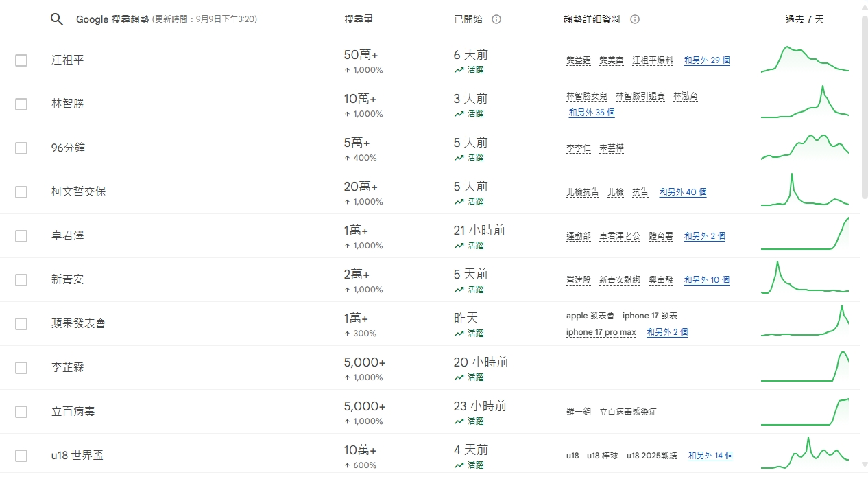Click the 過去 7 天 column header
The width and height of the screenshot is (868, 477).
(804, 19)
